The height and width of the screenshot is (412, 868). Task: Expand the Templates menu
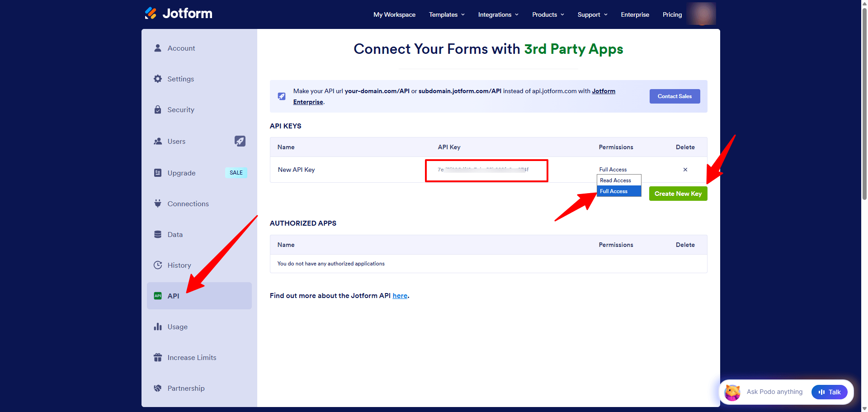pos(447,14)
